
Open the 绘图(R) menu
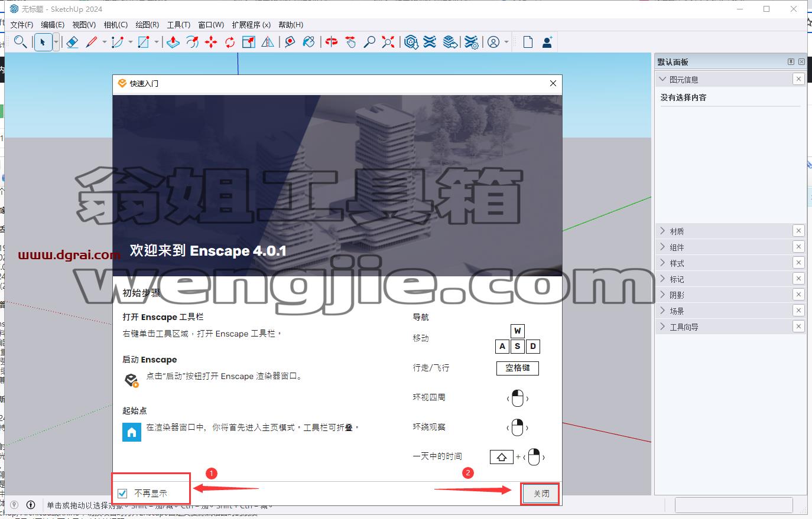coord(147,24)
